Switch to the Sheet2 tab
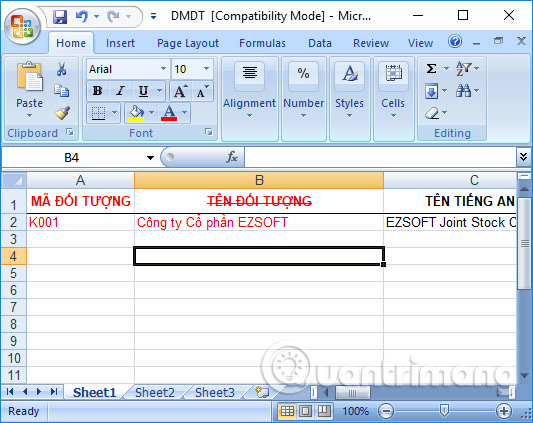Viewport: 533px width, 423px height. click(x=155, y=392)
